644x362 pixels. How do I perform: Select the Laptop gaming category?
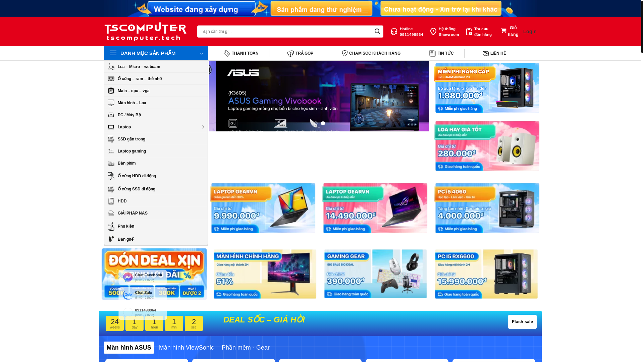pyautogui.click(x=156, y=151)
